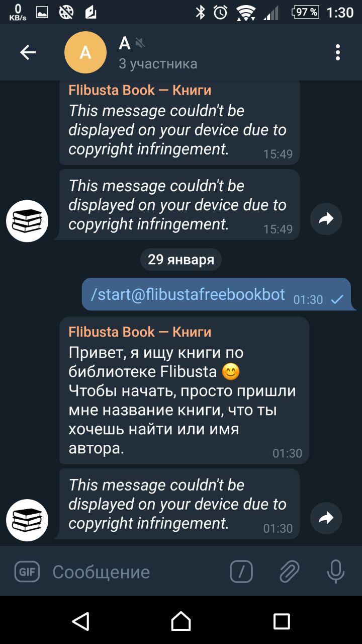This screenshot has height=644, width=362.
Task: Tap the back arrow in chat header
Action: (28, 52)
